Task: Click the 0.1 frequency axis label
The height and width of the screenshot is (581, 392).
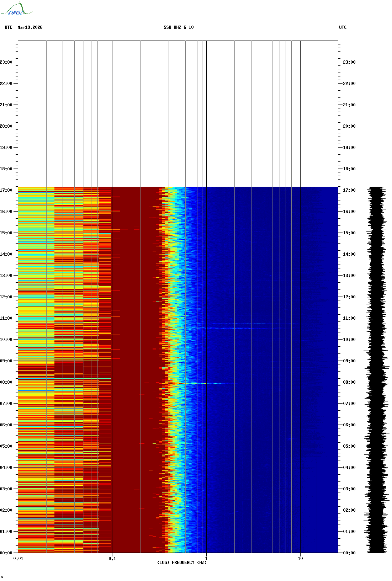Action: pyautogui.click(x=112, y=559)
